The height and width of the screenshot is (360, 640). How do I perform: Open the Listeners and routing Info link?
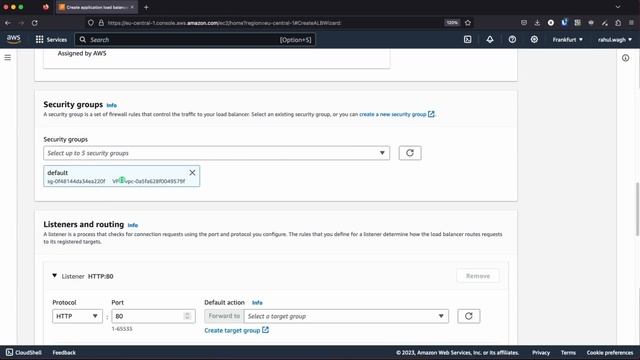[133, 225]
